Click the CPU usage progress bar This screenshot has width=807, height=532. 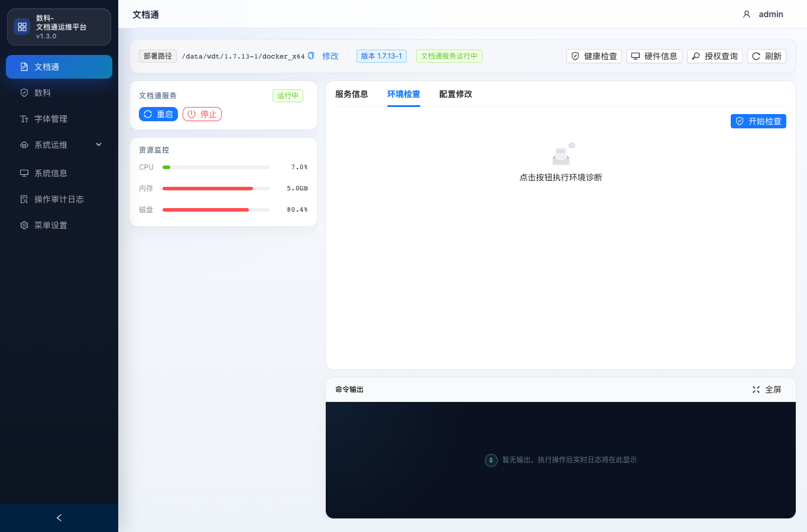[216, 167]
